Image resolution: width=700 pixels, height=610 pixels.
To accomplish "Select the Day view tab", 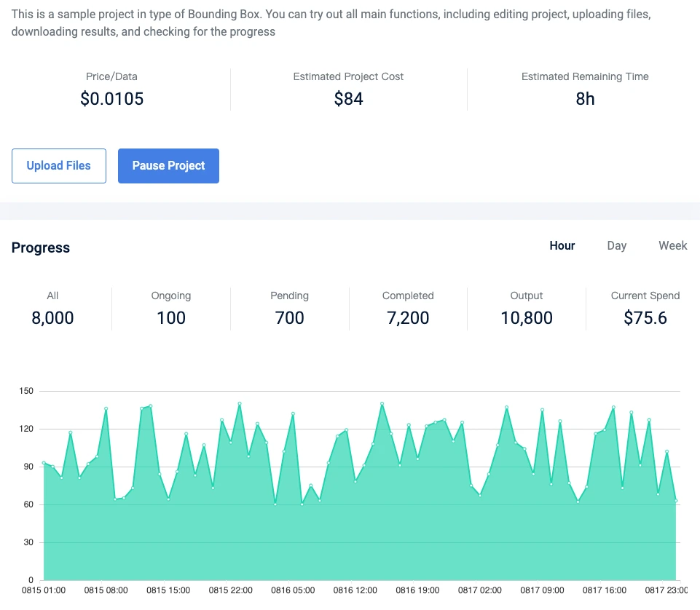I will click(x=617, y=246).
